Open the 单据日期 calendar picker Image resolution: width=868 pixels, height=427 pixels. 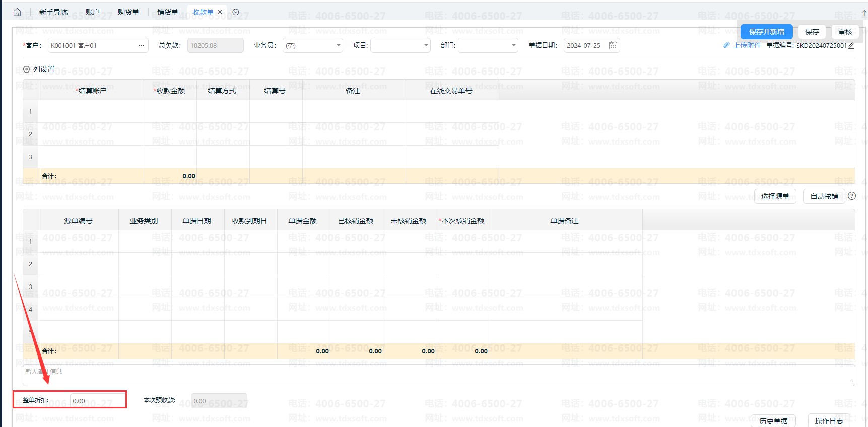(x=613, y=46)
